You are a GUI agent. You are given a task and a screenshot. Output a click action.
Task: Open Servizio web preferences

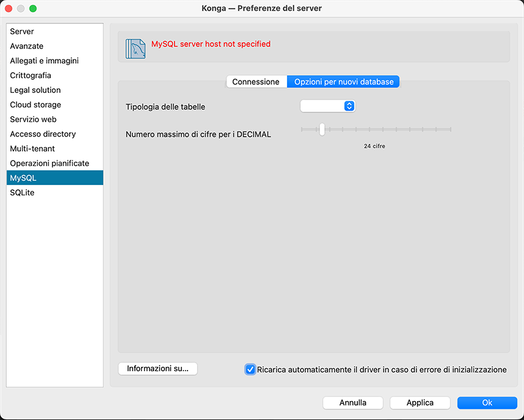coord(33,119)
